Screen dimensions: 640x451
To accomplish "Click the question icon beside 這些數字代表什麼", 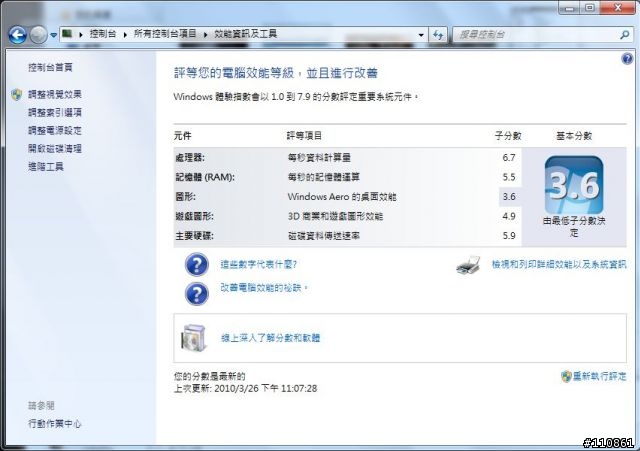I will (x=197, y=264).
